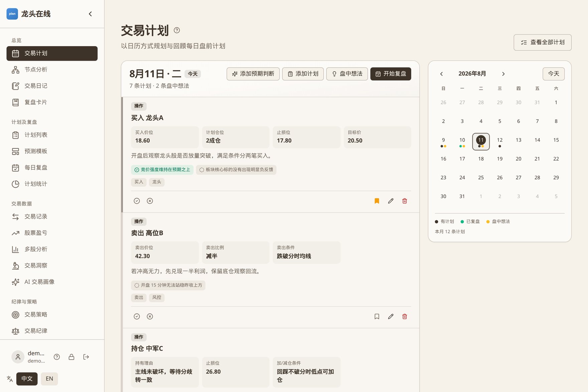This screenshot has height=392, width=588.
Task: Switch language to 中文
Action: tap(27, 379)
